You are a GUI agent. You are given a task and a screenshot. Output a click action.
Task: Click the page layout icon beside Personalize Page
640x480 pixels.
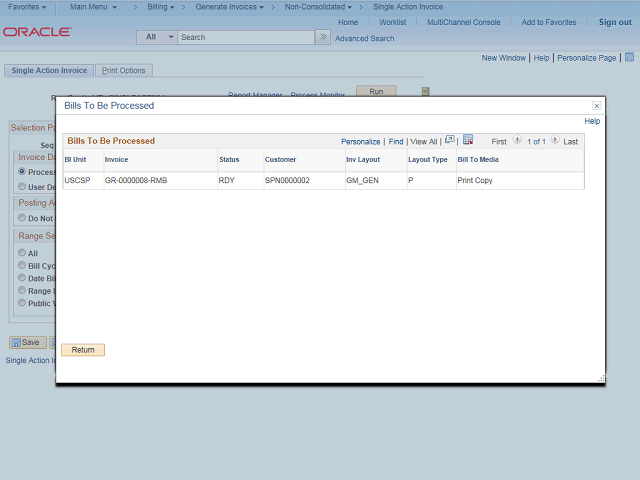pyautogui.click(x=629, y=57)
